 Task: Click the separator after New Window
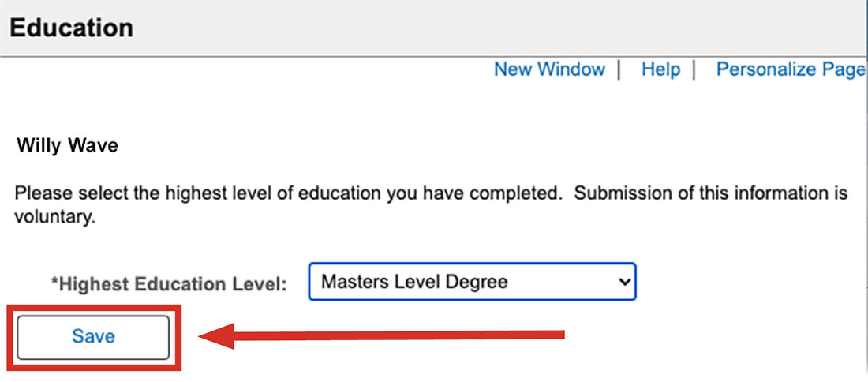(x=619, y=69)
